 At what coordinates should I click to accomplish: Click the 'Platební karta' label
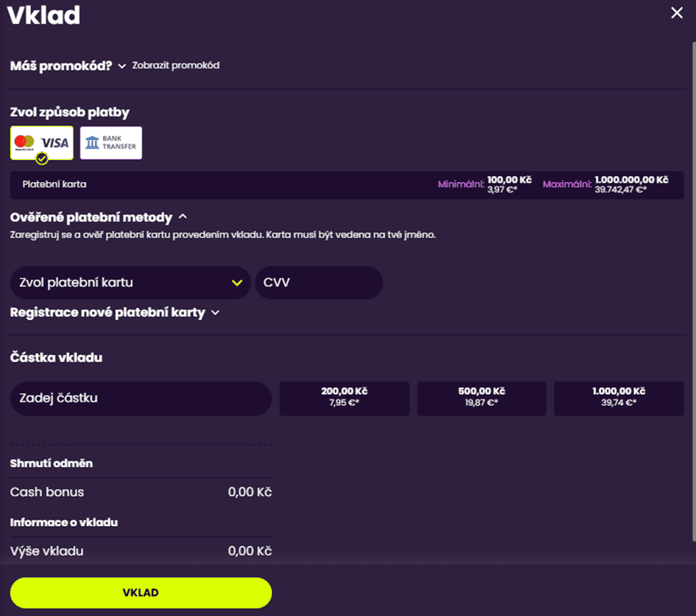coord(55,184)
